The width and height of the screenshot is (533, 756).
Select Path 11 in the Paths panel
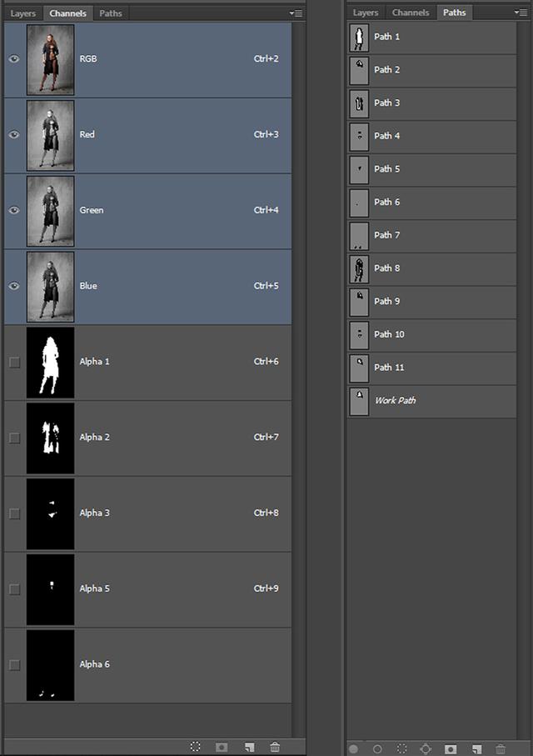click(431, 368)
